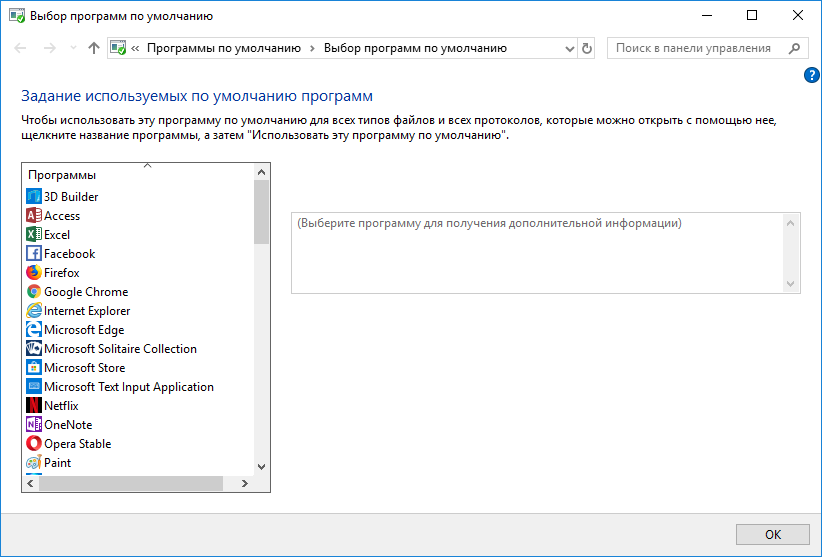The height and width of the screenshot is (557, 822).
Task: Click the programs list vertical scrollbar thumb
Action: coord(262,212)
